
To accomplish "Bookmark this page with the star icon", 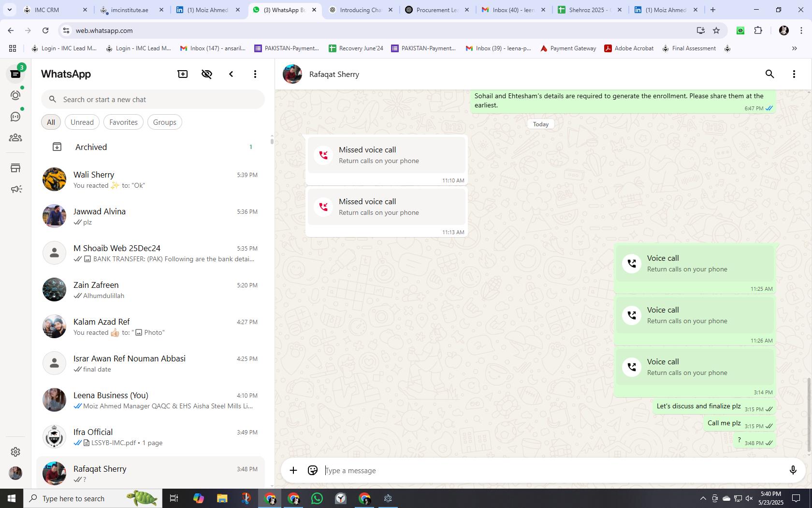I will point(716,30).
